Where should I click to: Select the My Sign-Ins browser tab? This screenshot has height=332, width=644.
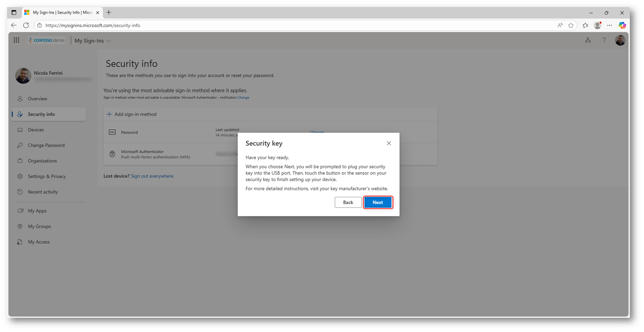pos(62,12)
